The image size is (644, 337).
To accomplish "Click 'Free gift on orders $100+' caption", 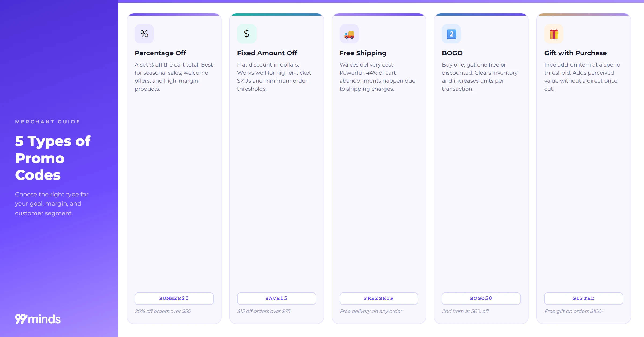I will click(574, 311).
